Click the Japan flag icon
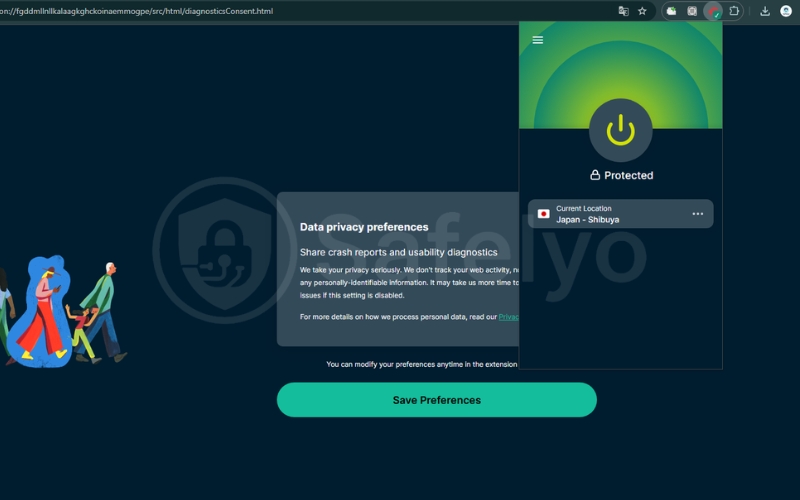Viewport: 800px width, 500px height. coord(544,214)
